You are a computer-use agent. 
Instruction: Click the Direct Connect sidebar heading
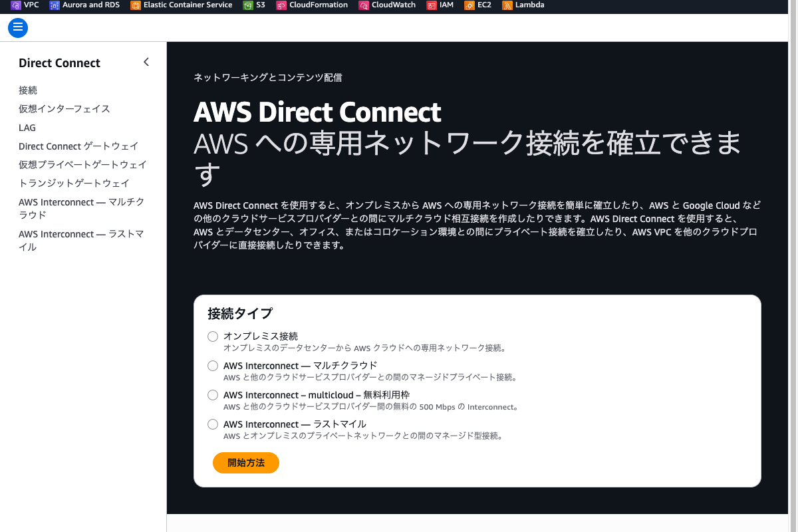point(59,63)
